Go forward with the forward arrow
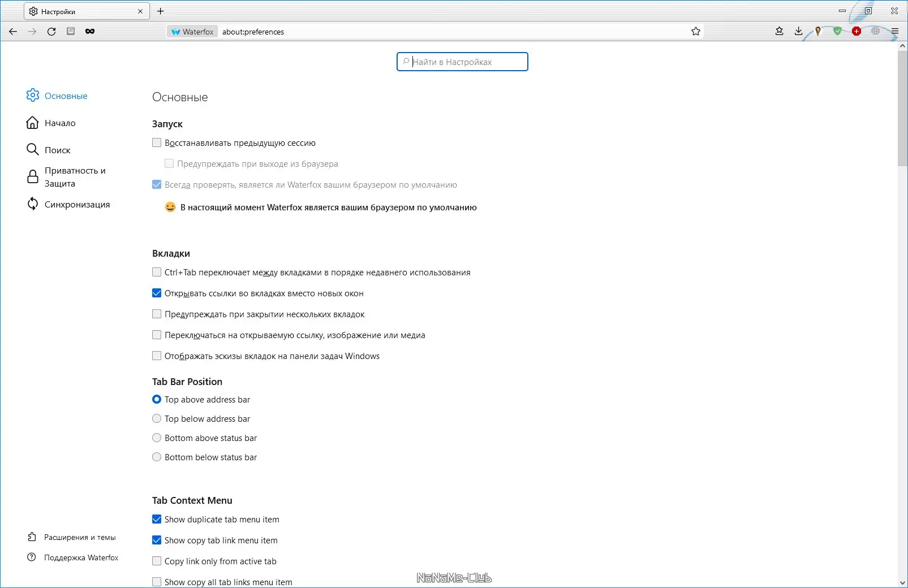Viewport: 908px width, 588px height. [x=32, y=32]
